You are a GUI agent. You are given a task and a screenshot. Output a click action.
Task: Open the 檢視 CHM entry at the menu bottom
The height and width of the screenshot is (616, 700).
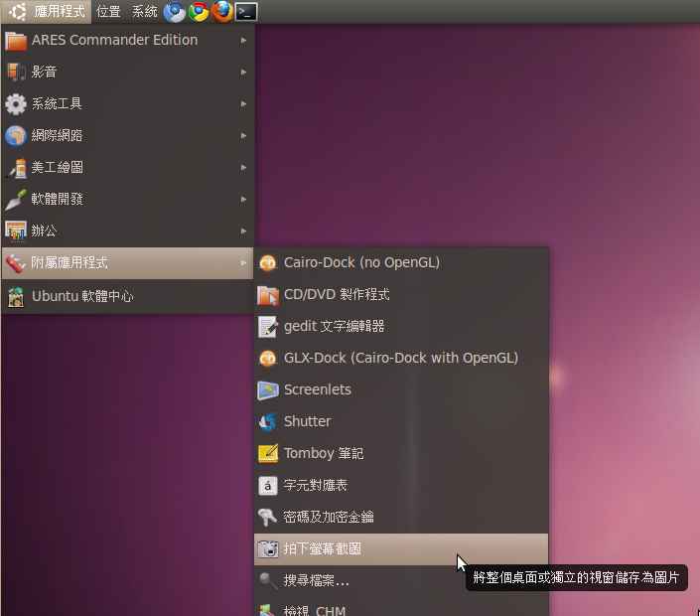coord(315,611)
